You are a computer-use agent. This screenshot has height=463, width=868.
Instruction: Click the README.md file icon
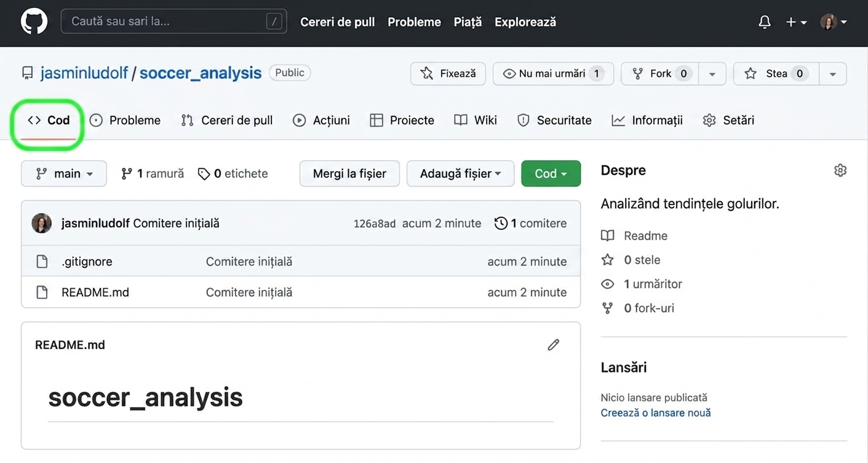42,292
